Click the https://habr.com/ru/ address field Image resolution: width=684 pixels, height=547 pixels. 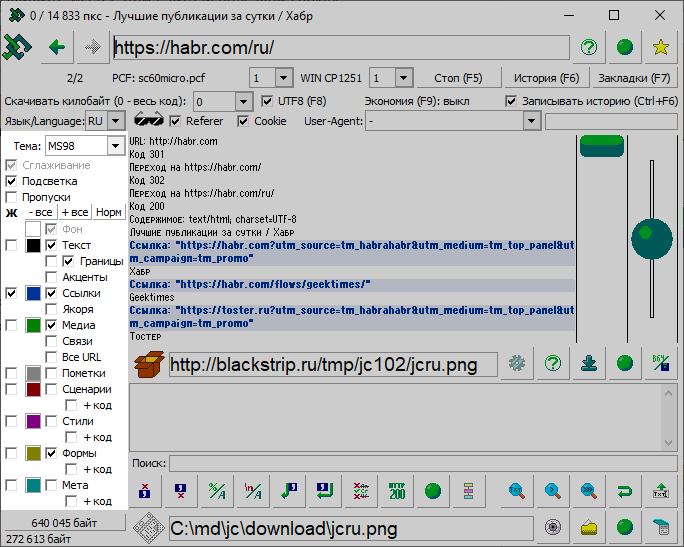pos(341,47)
